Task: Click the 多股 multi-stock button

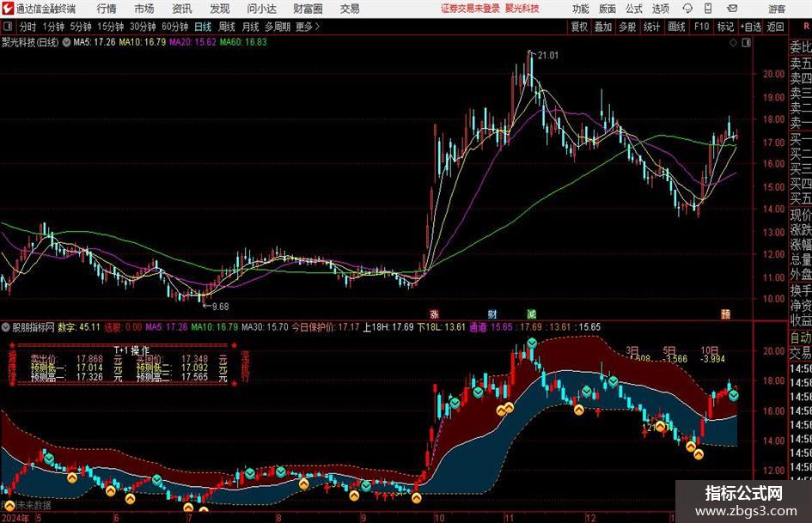Action: [x=627, y=27]
